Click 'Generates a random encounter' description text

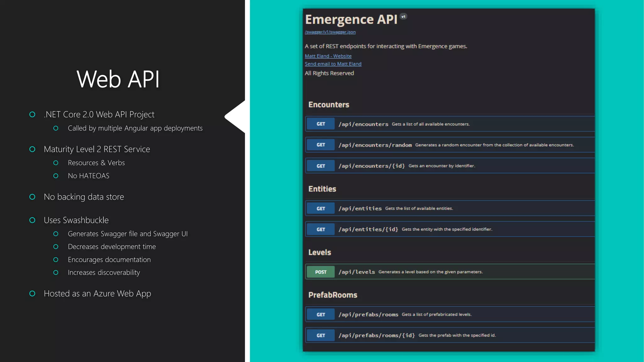[x=494, y=145]
